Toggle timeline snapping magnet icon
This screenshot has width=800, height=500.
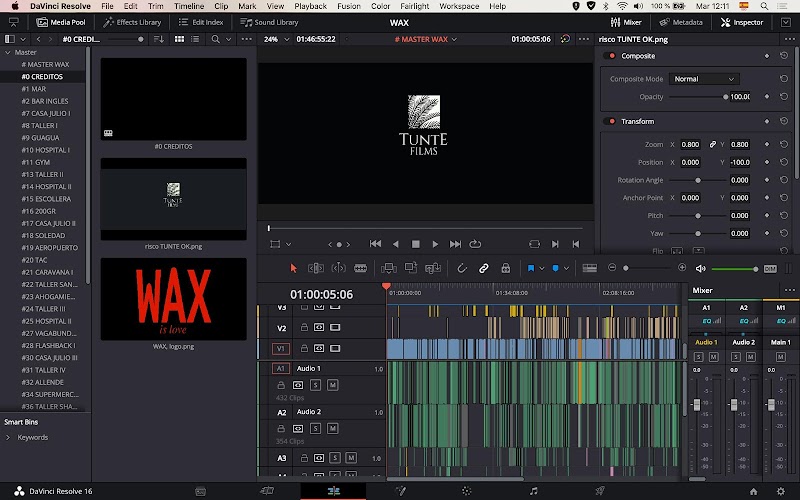click(462, 268)
